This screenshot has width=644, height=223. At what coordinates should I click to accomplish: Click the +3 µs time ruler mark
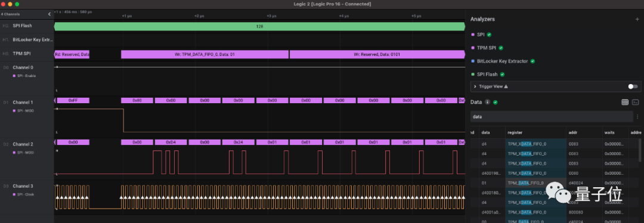pyautogui.click(x=271, y=16)
